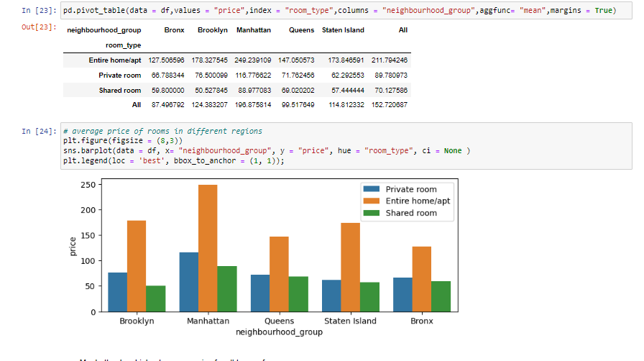Click cell value 127.506596
This screenshot has width=644, height=361.
click(166, 60)
